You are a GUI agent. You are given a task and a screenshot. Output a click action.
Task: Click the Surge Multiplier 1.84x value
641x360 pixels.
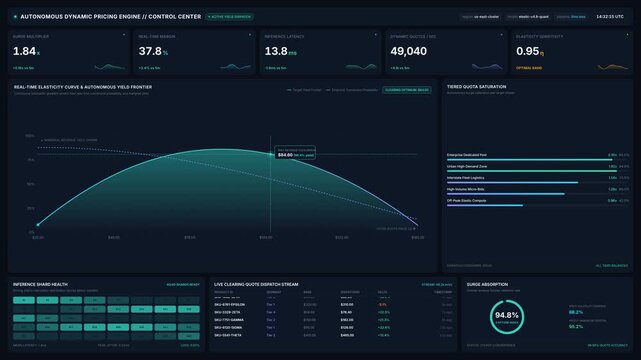pos(26,51)
